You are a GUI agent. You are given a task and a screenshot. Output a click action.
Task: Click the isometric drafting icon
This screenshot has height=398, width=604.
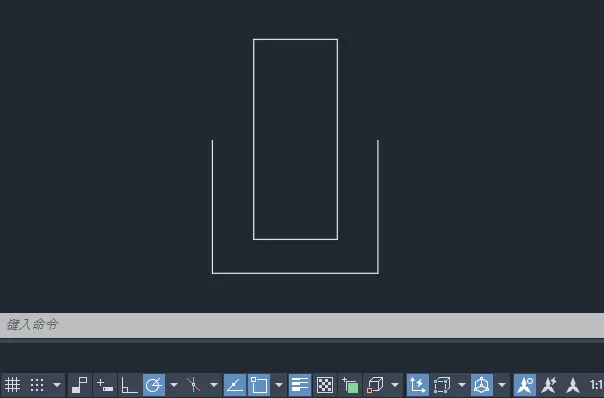193,385
